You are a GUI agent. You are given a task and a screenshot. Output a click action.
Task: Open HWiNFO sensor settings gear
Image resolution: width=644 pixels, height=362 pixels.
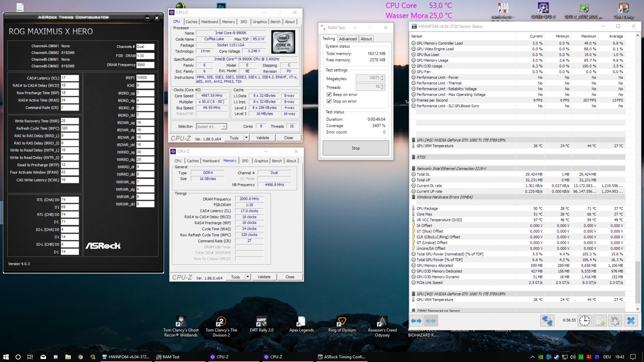pos(615,321)
